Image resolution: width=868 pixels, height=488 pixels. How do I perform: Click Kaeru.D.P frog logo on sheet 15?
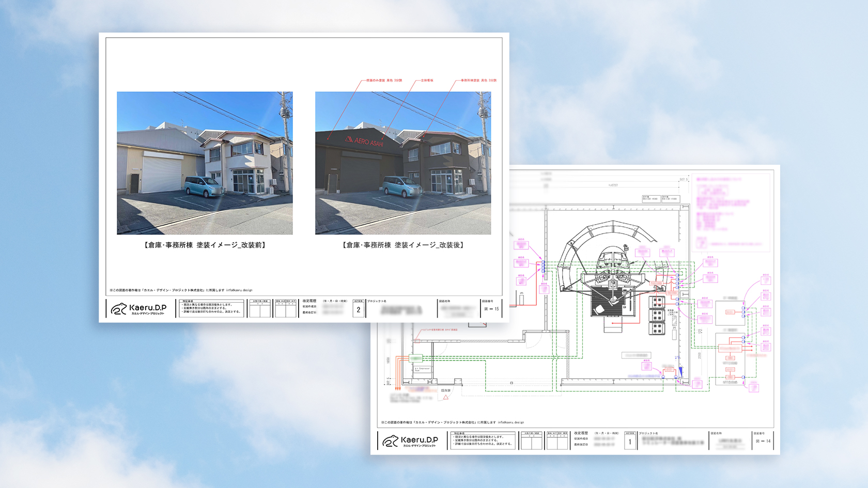[x=138, y=309]
